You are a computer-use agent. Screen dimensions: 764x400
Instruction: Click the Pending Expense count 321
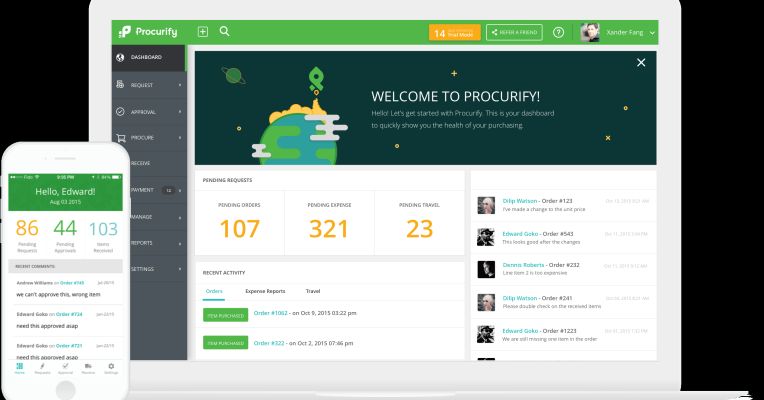pyautogui.click(x=329, y=229)
